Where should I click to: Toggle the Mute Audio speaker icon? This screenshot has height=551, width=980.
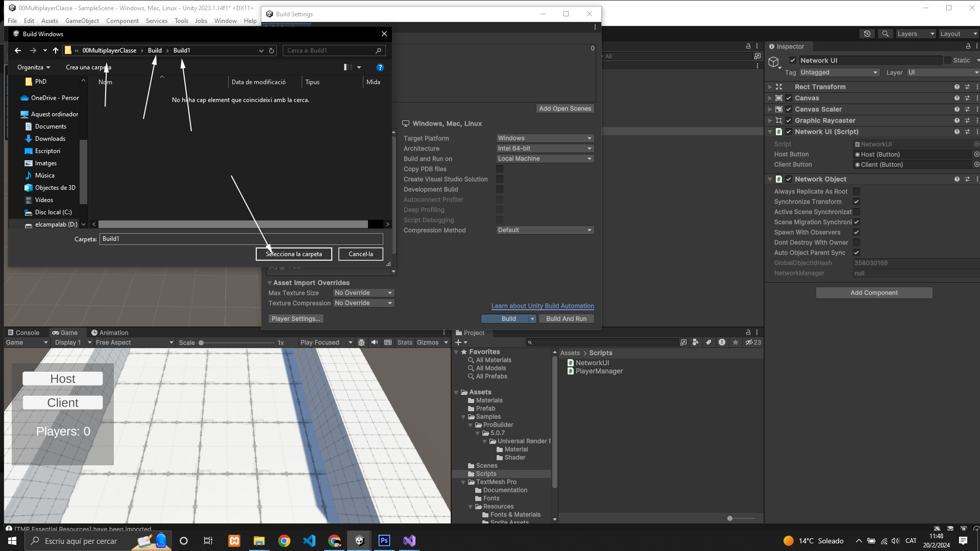pos(375,342)
